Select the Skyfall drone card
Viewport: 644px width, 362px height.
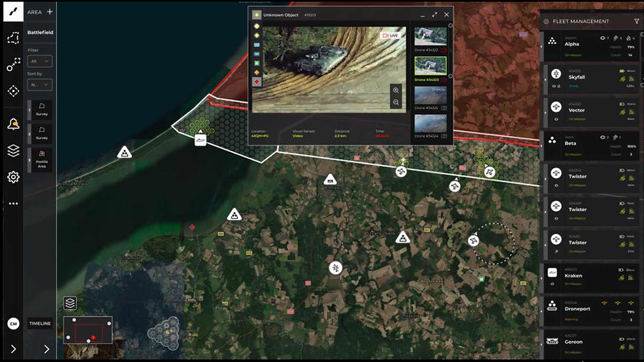tap(591, 79)
